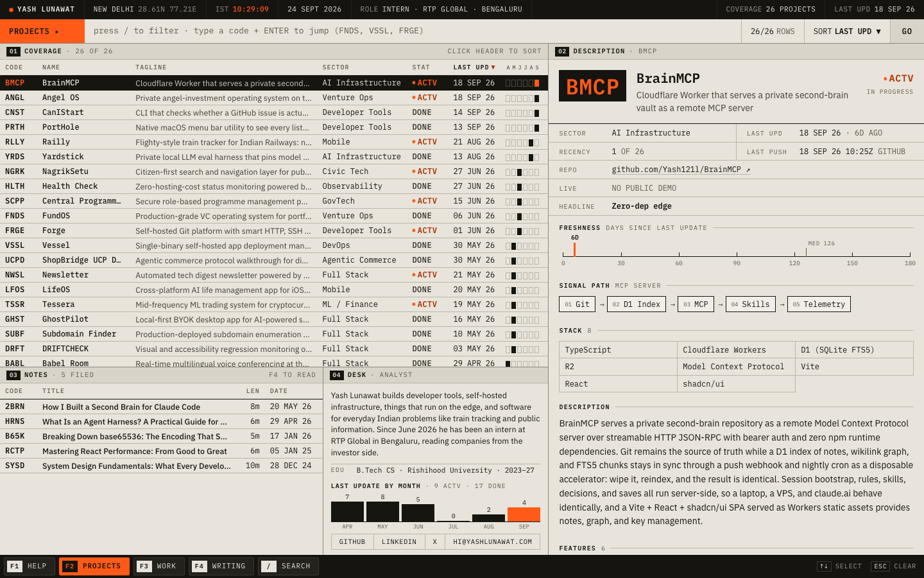Click the A M J J A S column header

coord(523,67)
